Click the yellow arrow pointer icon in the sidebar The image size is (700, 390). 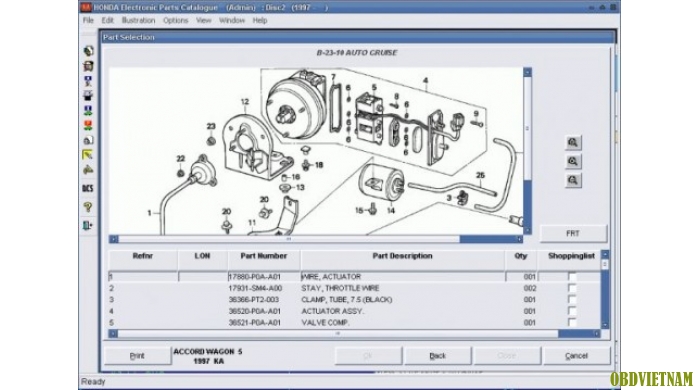point(88,155)
